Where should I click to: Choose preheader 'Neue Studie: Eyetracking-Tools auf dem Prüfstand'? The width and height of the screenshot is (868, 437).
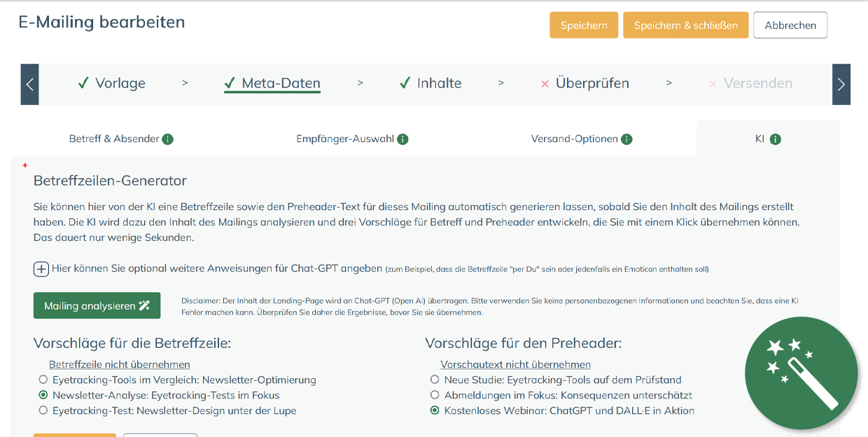435,380
